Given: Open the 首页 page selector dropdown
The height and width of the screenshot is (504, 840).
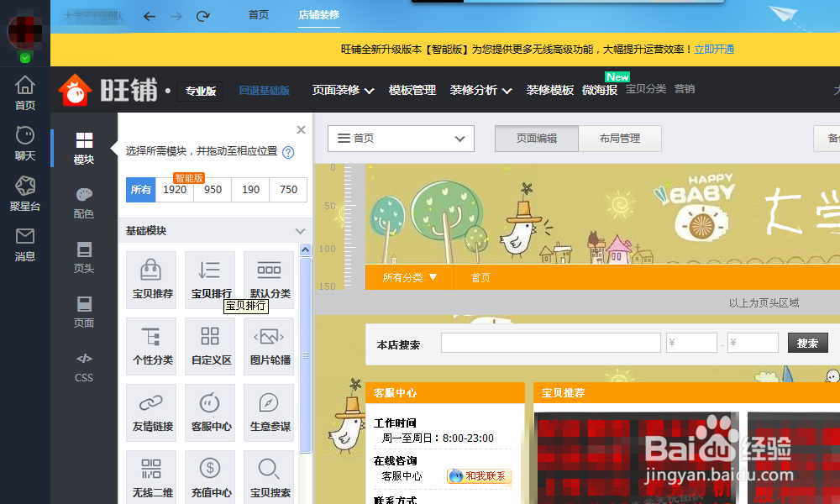Looking at the screenshot, I should coord(402,139).
